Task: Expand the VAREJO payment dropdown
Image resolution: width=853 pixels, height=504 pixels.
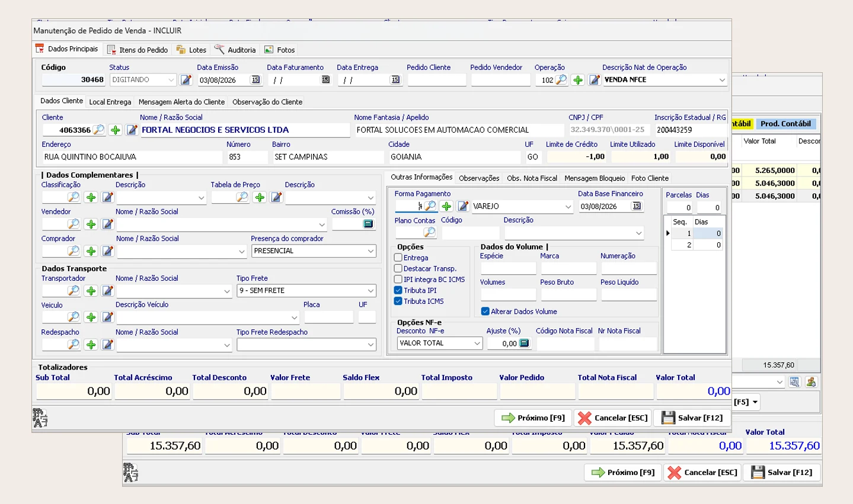Action: [568, 206]
